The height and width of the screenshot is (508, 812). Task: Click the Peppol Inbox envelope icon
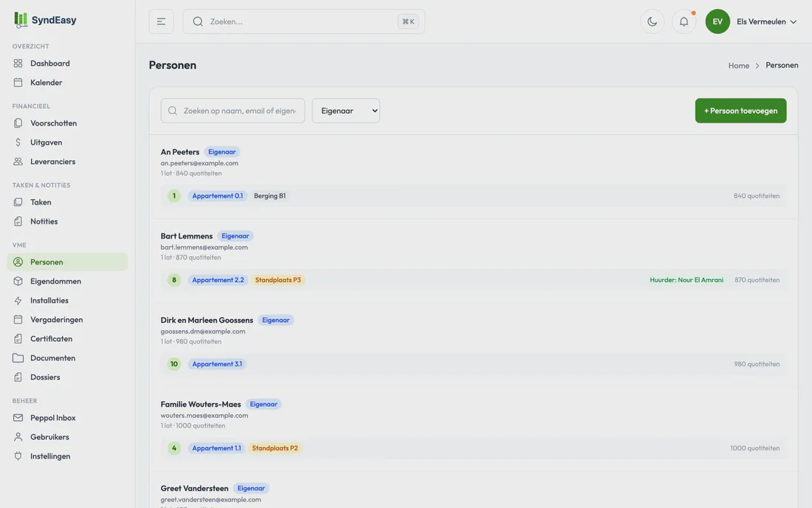[x=18, y=418]
